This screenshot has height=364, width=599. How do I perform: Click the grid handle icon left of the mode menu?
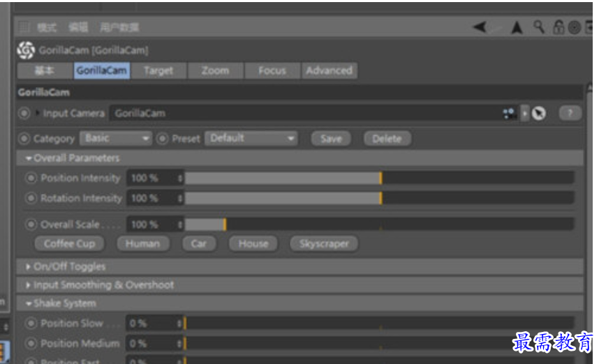point(24,26)
